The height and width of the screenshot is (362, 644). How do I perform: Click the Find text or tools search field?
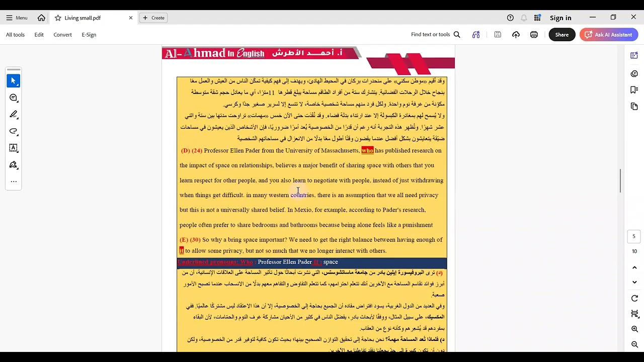tap(436, 35)
